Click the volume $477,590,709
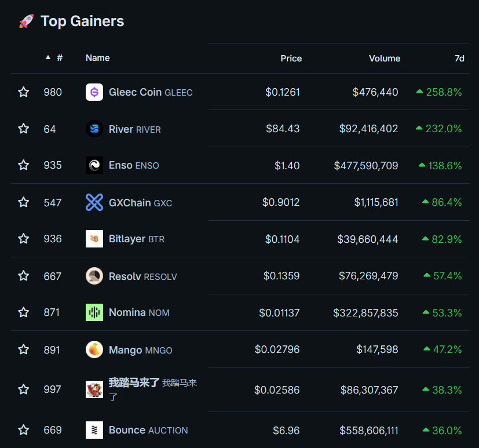 point(366,166)
